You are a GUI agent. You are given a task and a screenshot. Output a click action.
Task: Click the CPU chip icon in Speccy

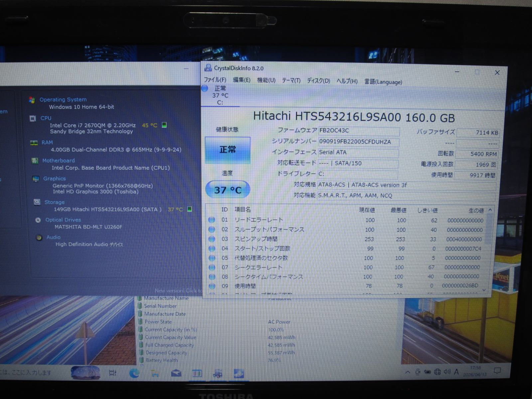click(x=33, y=118)
